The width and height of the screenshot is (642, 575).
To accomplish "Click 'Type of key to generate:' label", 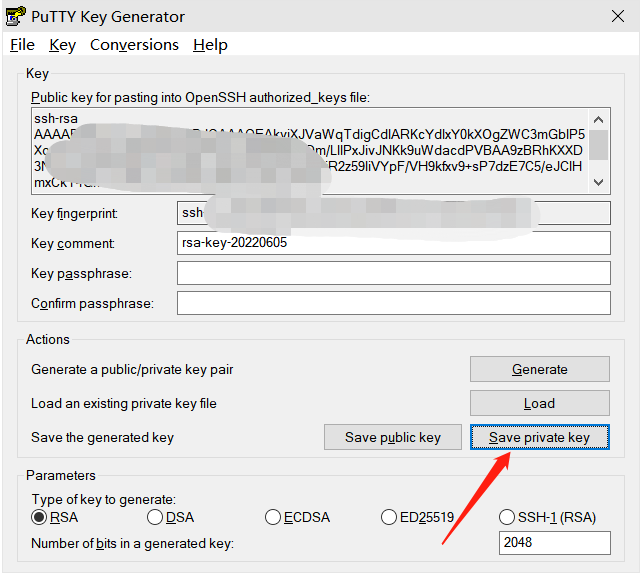I will click(x=104, y=499).
